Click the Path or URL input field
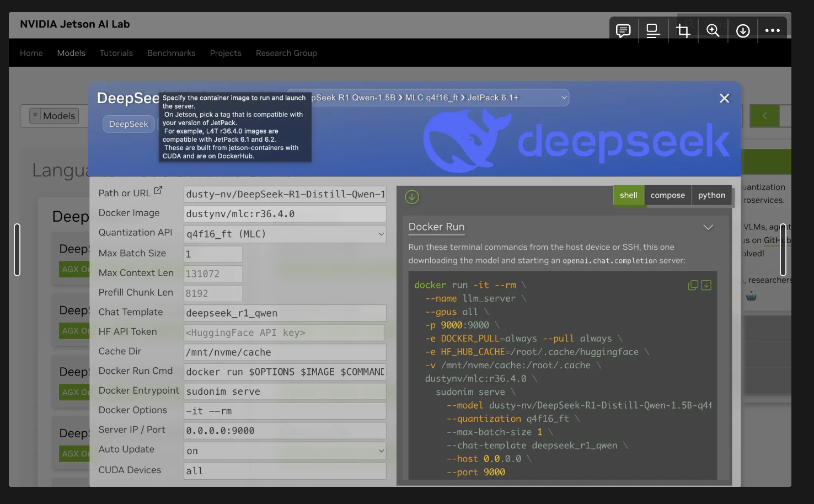Viewport: 814px width, 504px height. click(x=285, y=194)
